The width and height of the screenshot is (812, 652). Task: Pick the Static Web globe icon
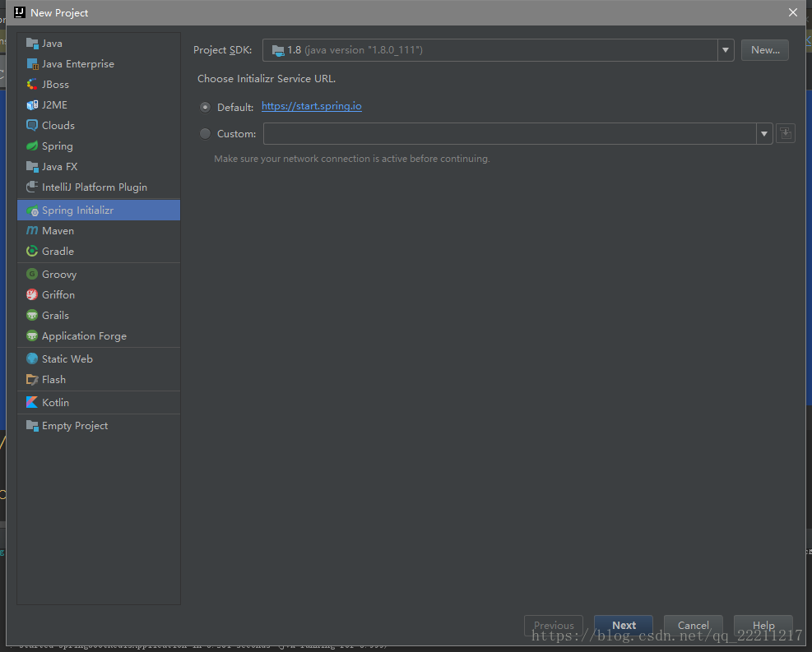tap(32, 358)
